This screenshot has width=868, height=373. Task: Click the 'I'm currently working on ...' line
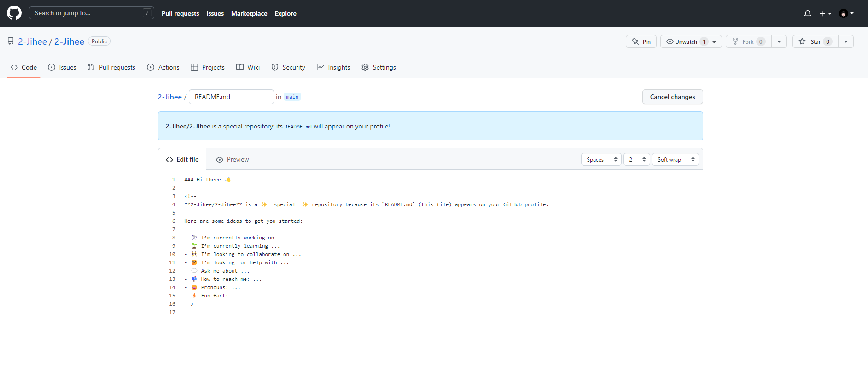(235, 238)
